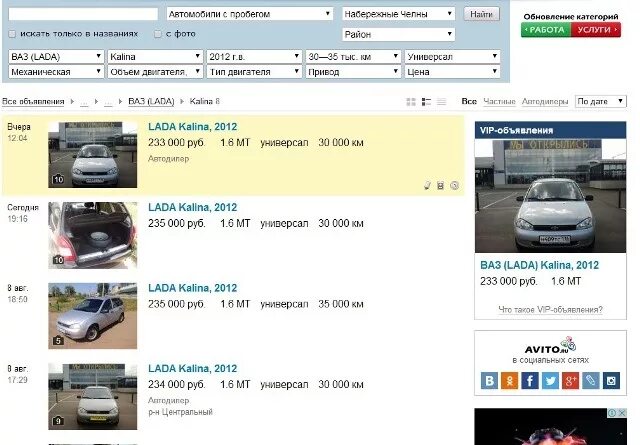Open the large VIP listing car photo
This screenshot has width=640, height=445.
click(550, 196)
